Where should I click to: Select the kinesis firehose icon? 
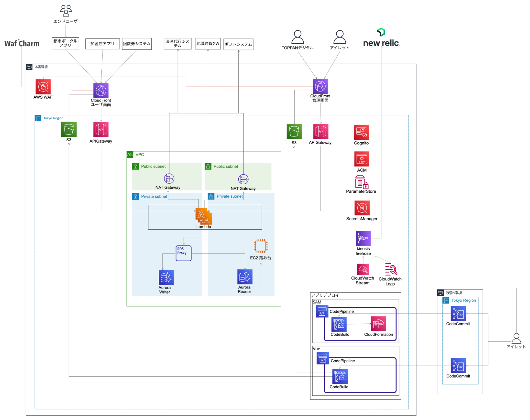point(363,238)
